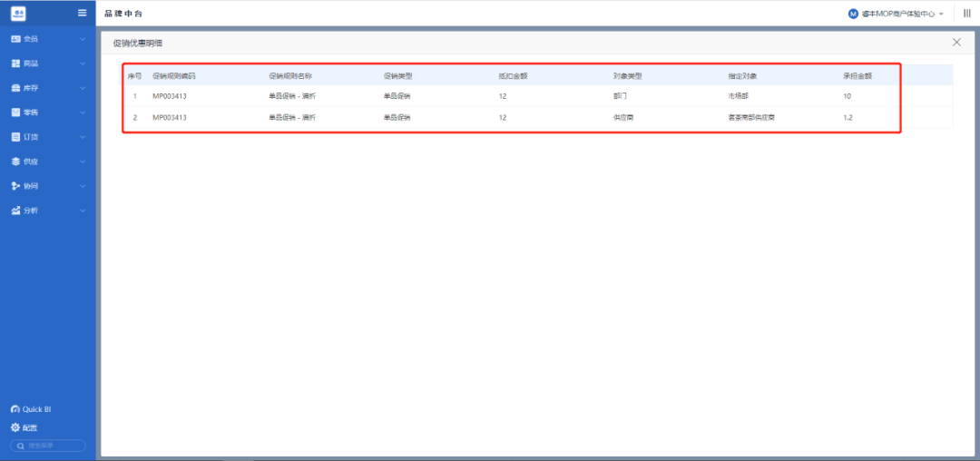Screen dimensions: 980x461
Task: Click the 指定对象 column header
Action: click(x=742, y=76)
